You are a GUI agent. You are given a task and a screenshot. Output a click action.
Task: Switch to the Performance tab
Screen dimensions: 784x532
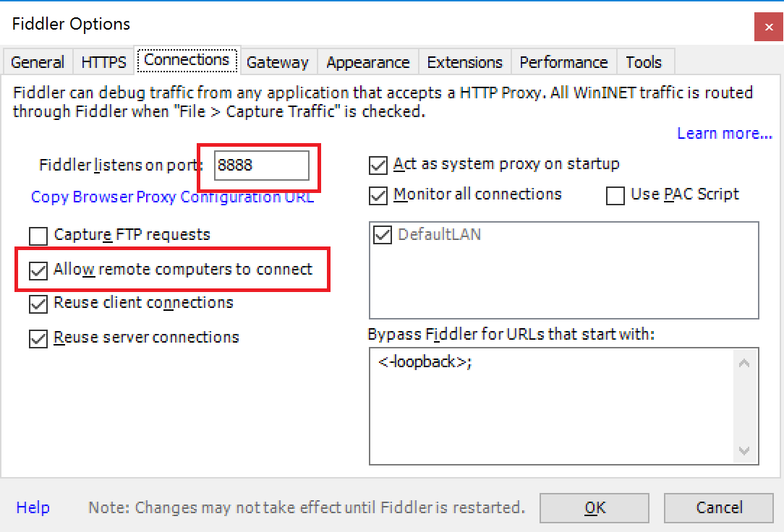tap(563, 62)
